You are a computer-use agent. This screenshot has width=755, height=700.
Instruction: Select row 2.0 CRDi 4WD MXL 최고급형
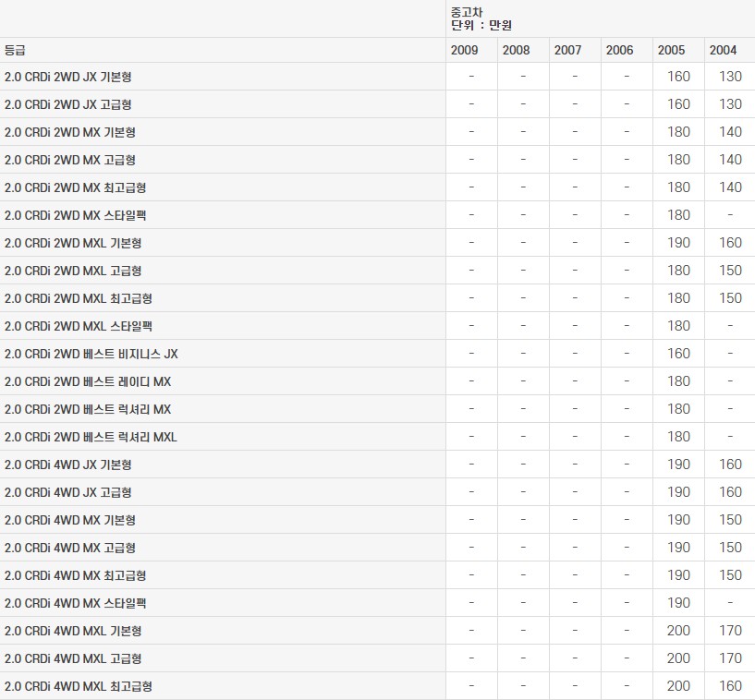click(x=377, y=686)
